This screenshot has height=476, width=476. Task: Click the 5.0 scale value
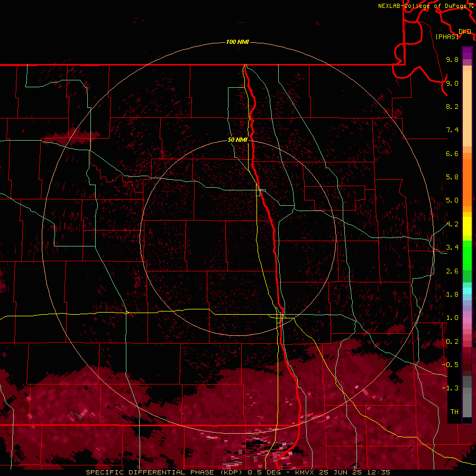452,200
